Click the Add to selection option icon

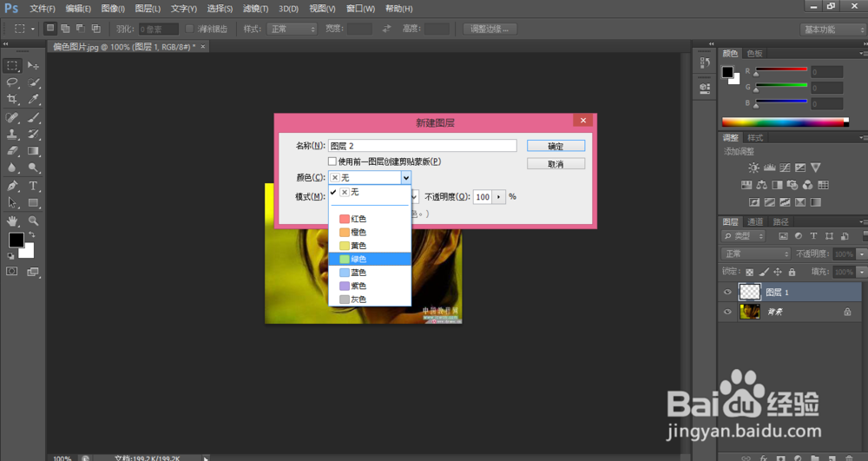tap(65, 29)
